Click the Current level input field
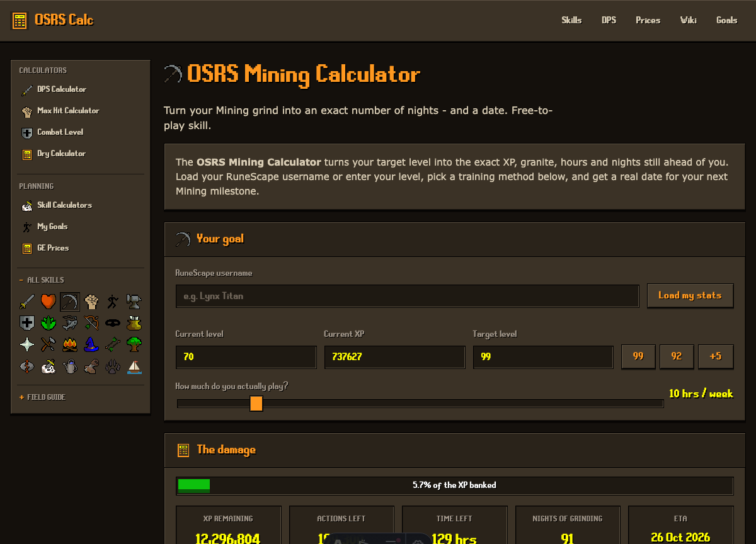The image size is (756, 544). pos(246,356)
